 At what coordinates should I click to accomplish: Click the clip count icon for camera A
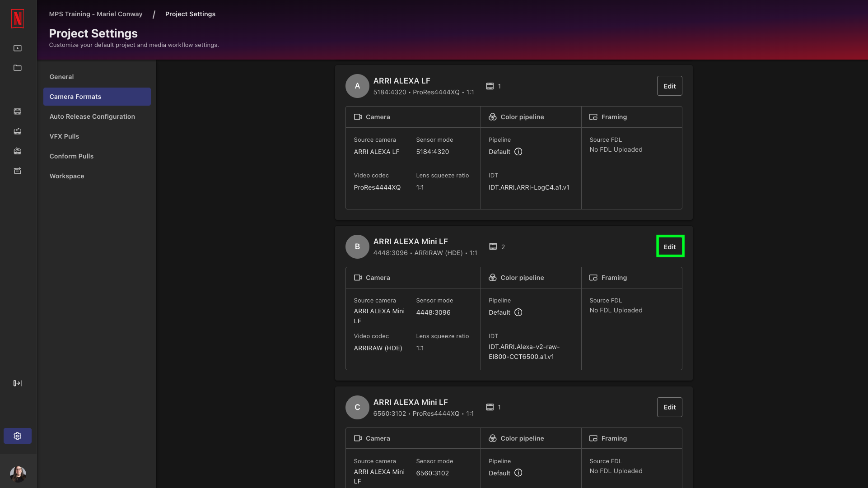click(490, 86)
